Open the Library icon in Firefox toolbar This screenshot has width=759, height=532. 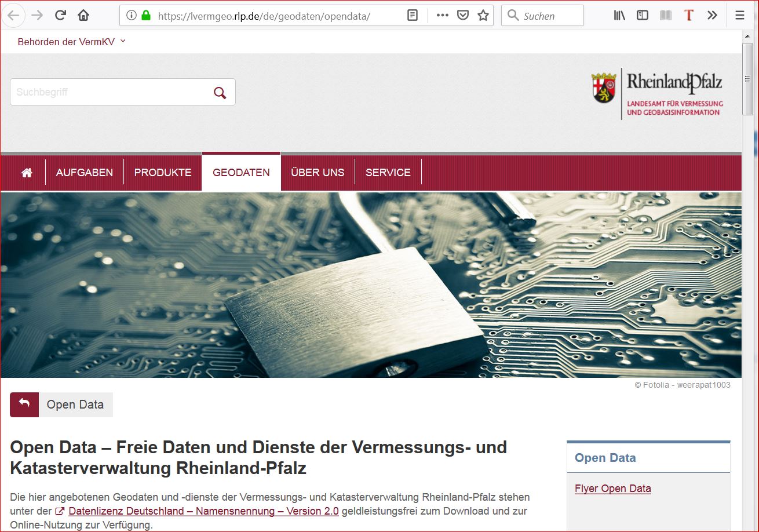619,16
